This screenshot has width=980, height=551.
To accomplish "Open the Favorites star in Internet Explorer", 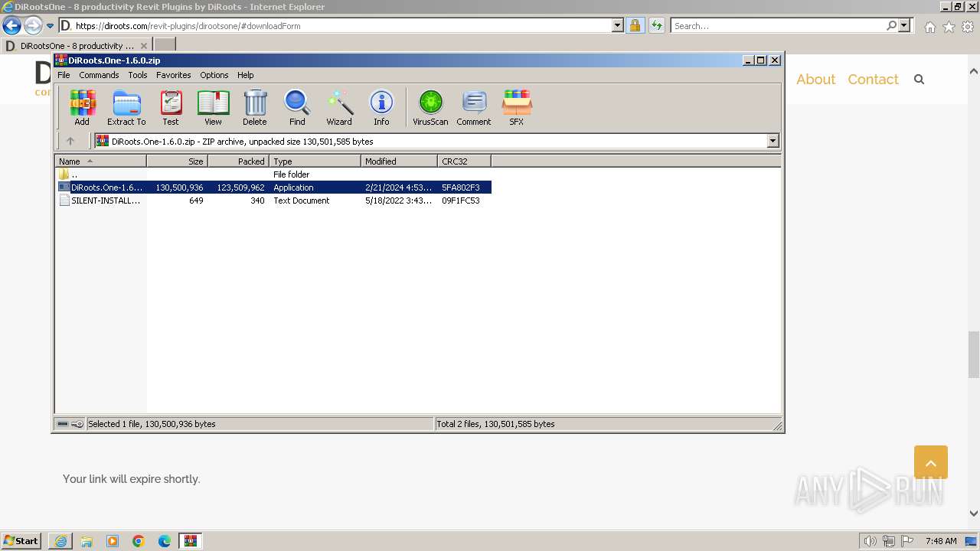I will click(949, 27).
